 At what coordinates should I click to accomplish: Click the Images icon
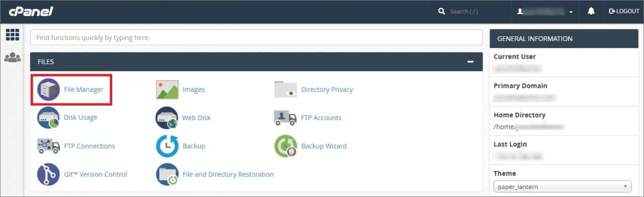coord(168,89)
